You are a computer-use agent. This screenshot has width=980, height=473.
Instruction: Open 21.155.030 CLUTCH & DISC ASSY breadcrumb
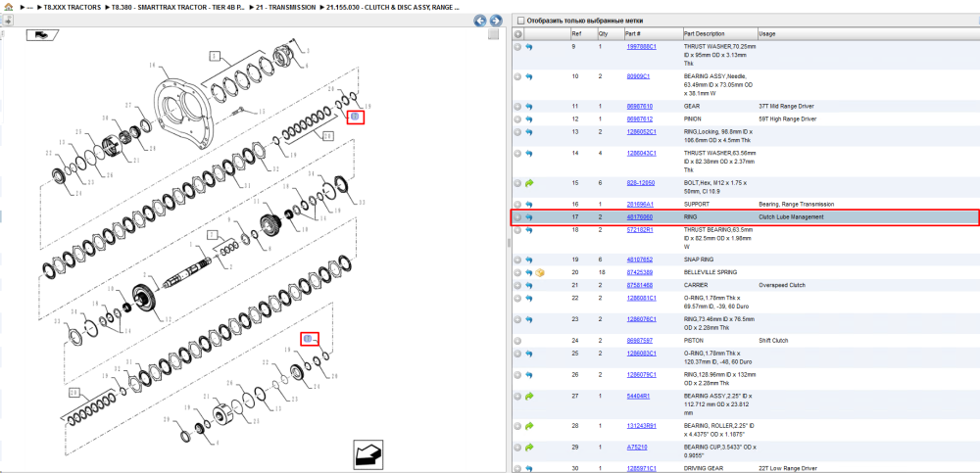click(x=394, y=8)
